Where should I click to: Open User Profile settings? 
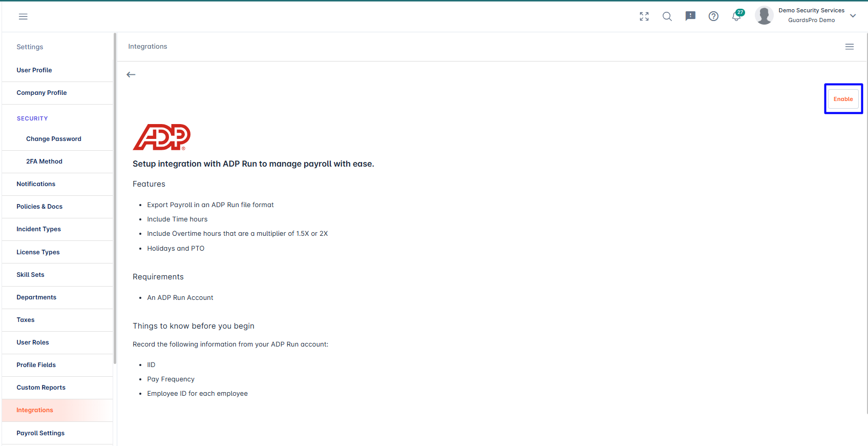(57, 70)
